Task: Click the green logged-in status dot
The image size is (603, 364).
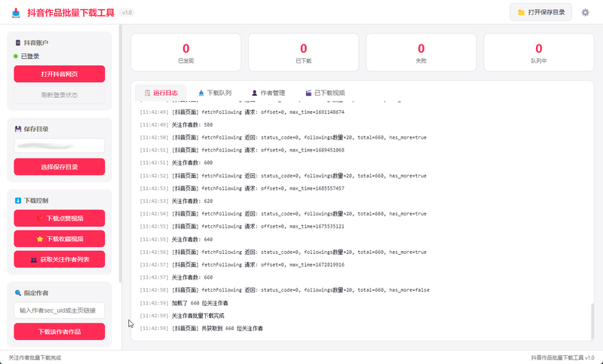Action: (16, 56)
